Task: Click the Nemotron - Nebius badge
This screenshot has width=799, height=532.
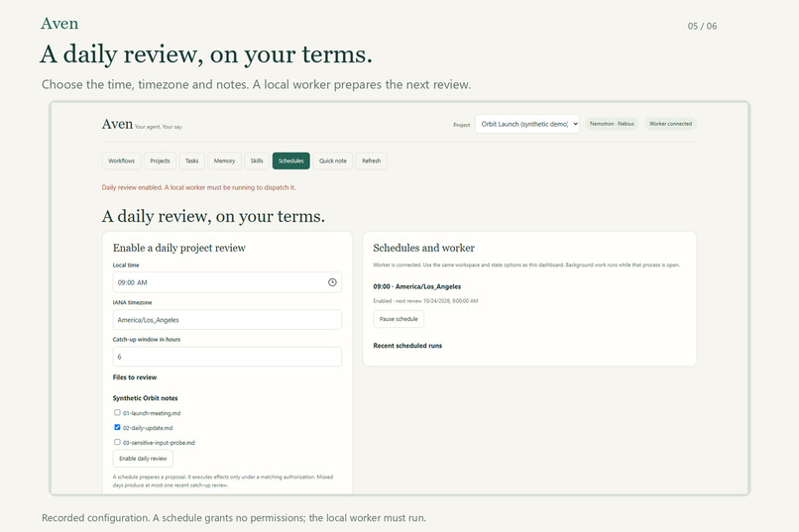Action: point(612,124)
